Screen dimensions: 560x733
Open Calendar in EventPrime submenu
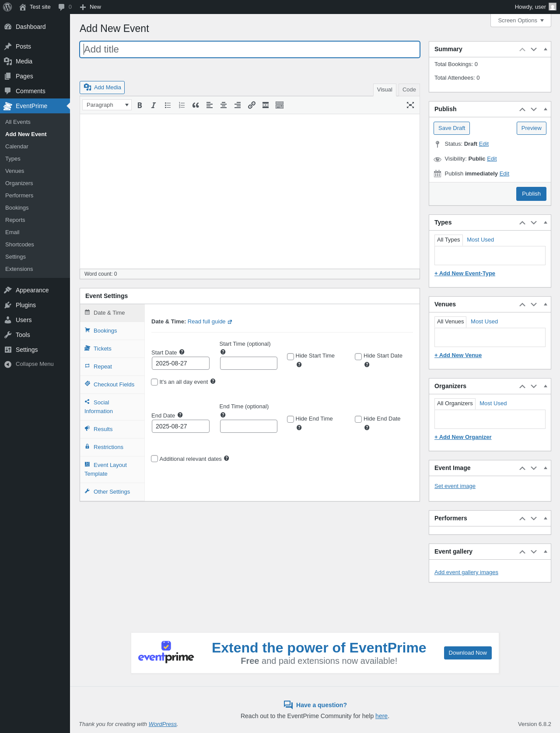[17, 147]
